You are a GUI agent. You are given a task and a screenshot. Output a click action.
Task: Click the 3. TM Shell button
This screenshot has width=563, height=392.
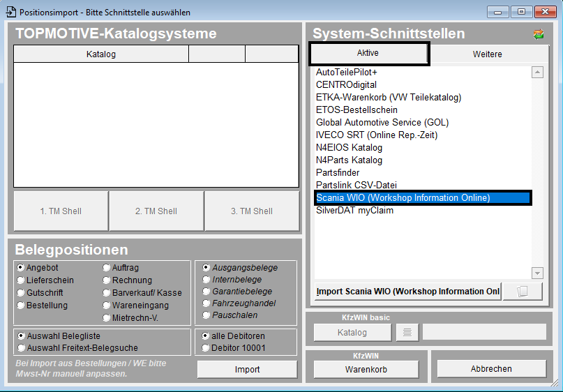(x=252, y=211)
